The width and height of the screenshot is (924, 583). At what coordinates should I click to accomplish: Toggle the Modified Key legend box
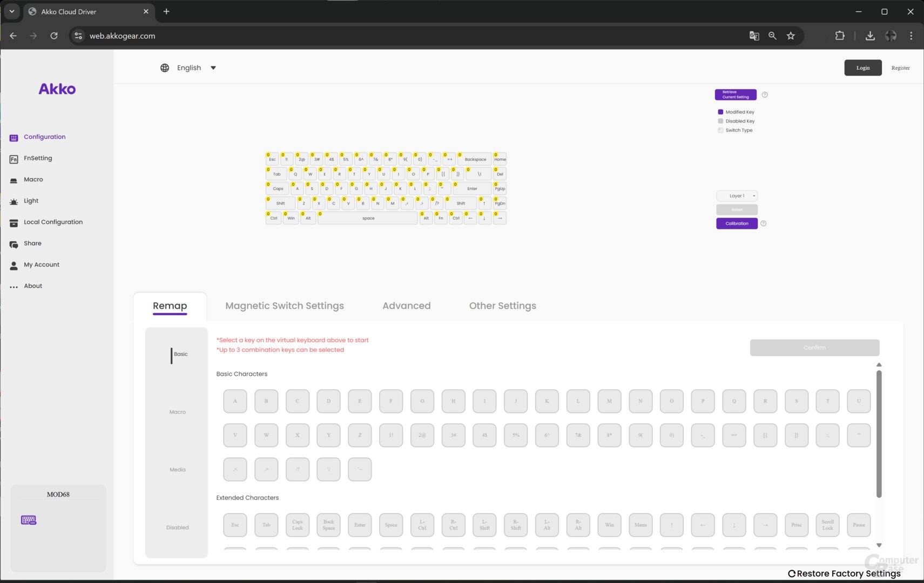pyautogui.click(x=720, y=112)
